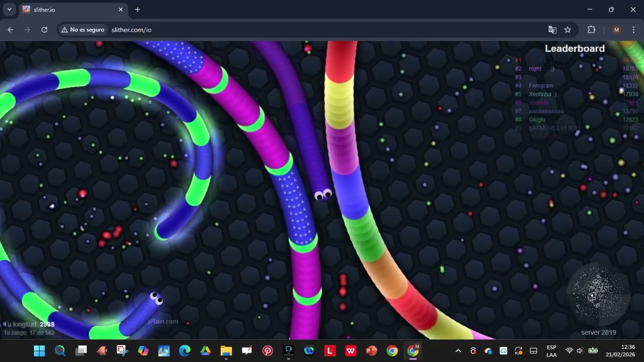Open WPS Office from taskbar
644x362 pixels.
[x=351, y=351]
